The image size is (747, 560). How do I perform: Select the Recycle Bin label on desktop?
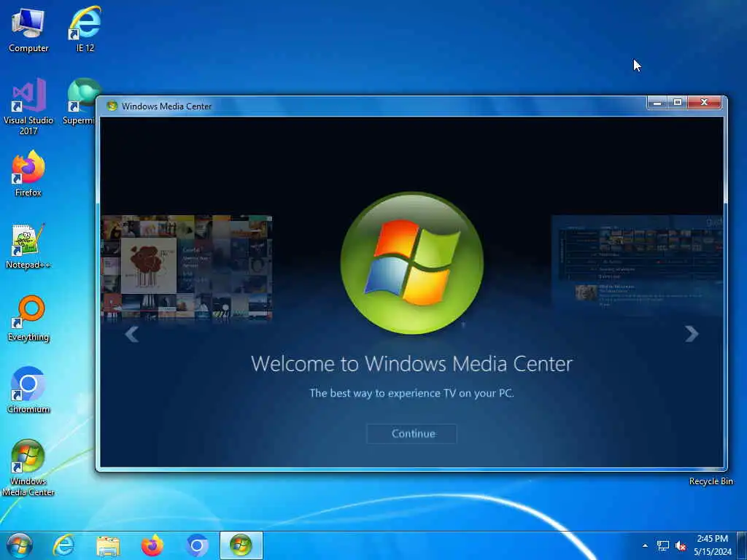[711, 481]
